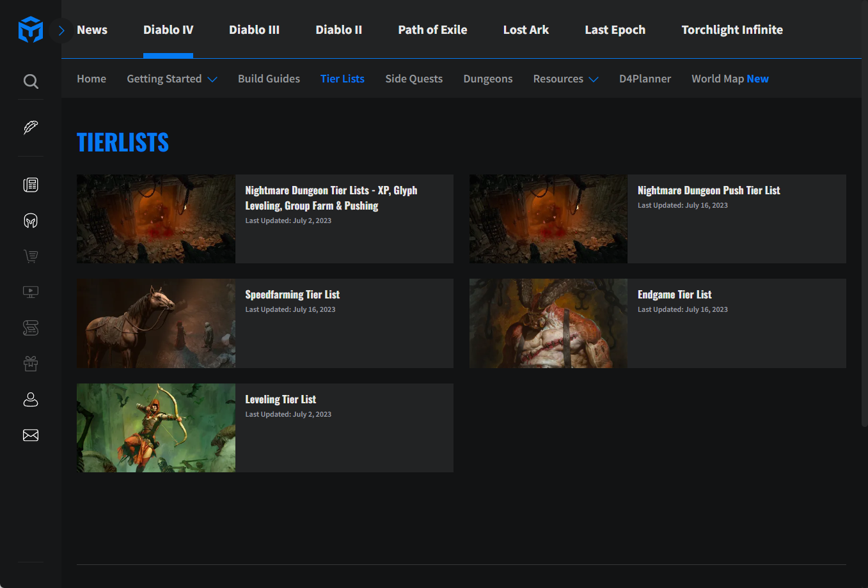
Task: Click the video monitor icon in sidebar
Action: coord(31,292)
